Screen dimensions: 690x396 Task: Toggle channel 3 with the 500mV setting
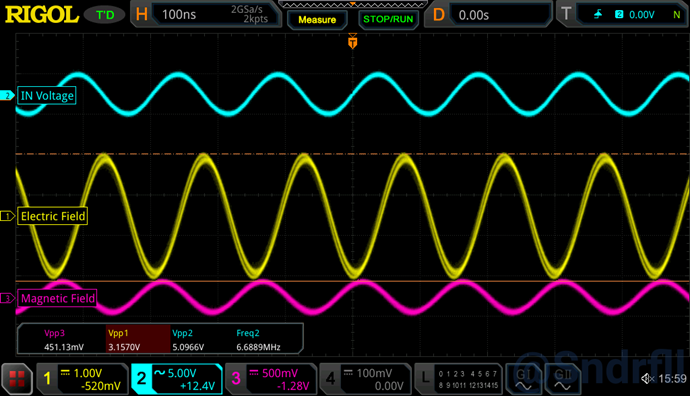pyautogui.click(x=271, y=379)
